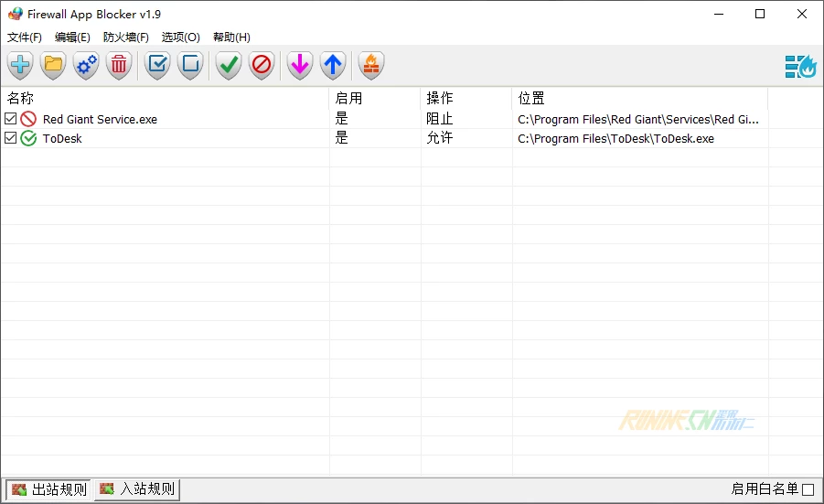Click the blue gears add process icon
The height and width of the screenshot is (504, 824).
tap(86, 65)
